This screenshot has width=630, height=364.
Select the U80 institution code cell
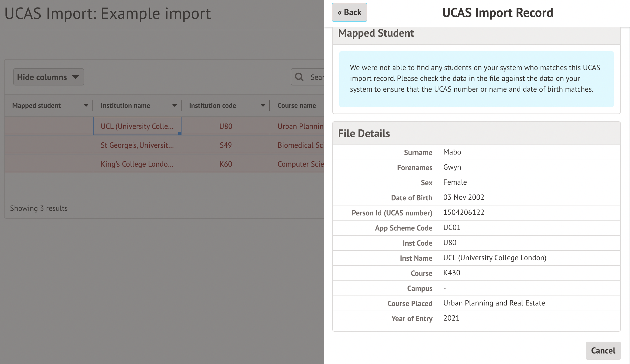pyautogui.click(x=225, y=126)
